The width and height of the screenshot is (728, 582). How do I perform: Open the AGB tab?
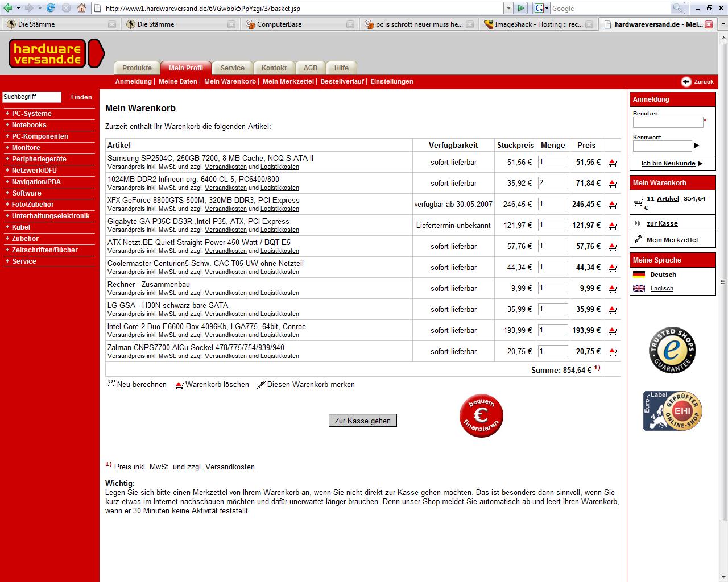311,68
